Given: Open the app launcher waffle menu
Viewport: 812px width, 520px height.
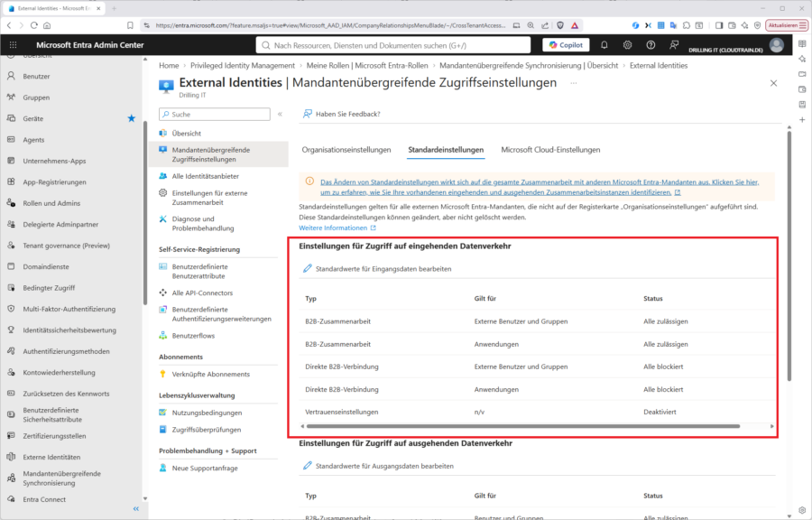Looking at the screenshot, I should [14, 45].
